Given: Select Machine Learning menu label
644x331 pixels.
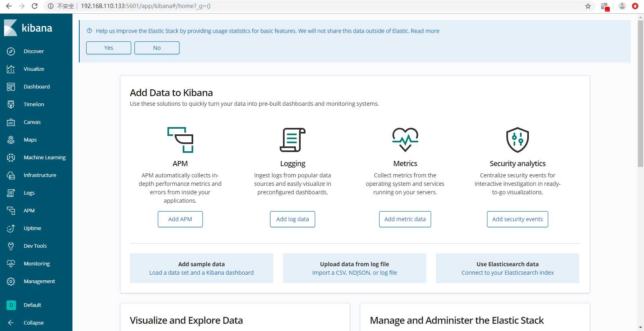Looking at the screenshot, I should pyautogui.click(x=45, y=158).
